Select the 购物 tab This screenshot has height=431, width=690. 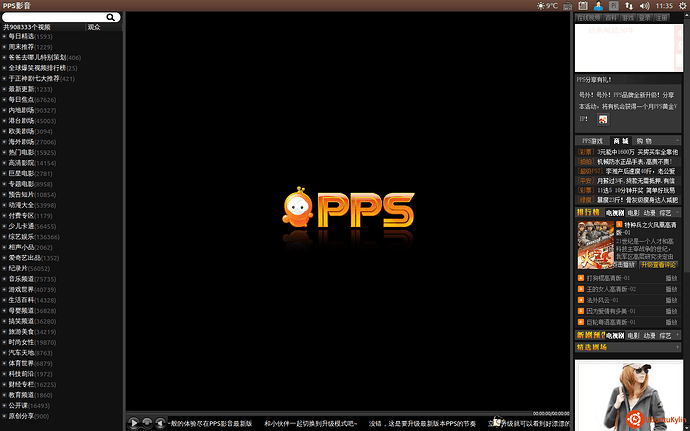point(644,141)
